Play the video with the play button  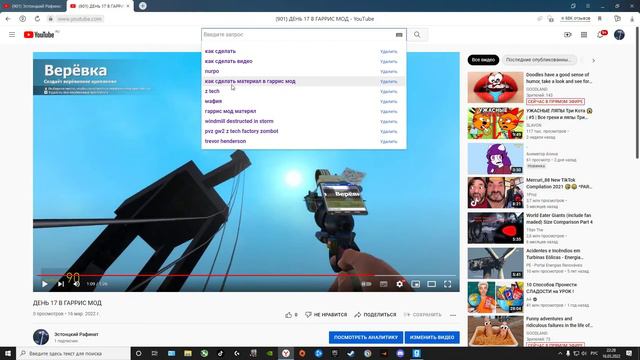click(x=44, y=284)
